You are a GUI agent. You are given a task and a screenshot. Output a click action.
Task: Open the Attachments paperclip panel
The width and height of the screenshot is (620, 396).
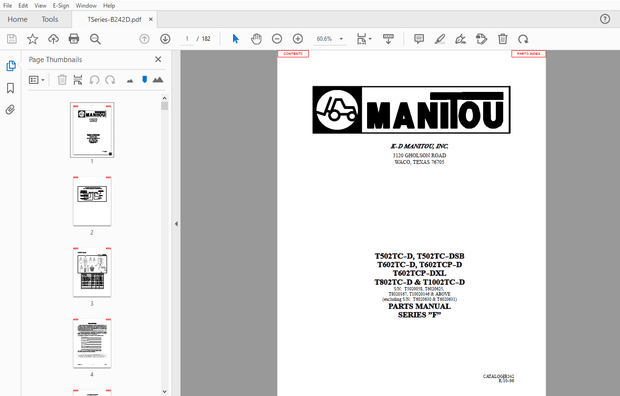click(x=10, y=109)
